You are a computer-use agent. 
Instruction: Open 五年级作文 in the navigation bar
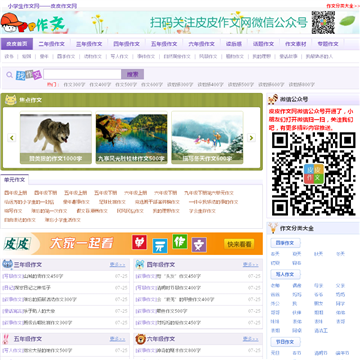tap(164, 44)
